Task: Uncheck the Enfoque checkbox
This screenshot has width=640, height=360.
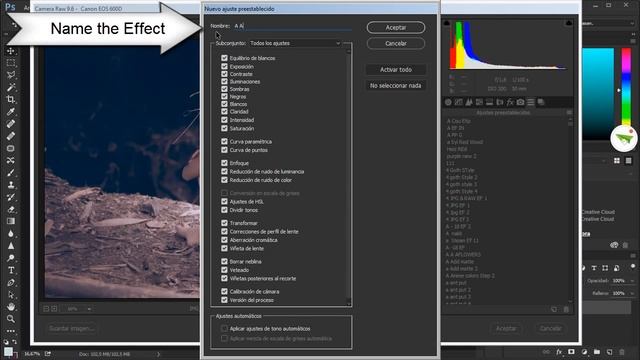Action: pos(224,163)
